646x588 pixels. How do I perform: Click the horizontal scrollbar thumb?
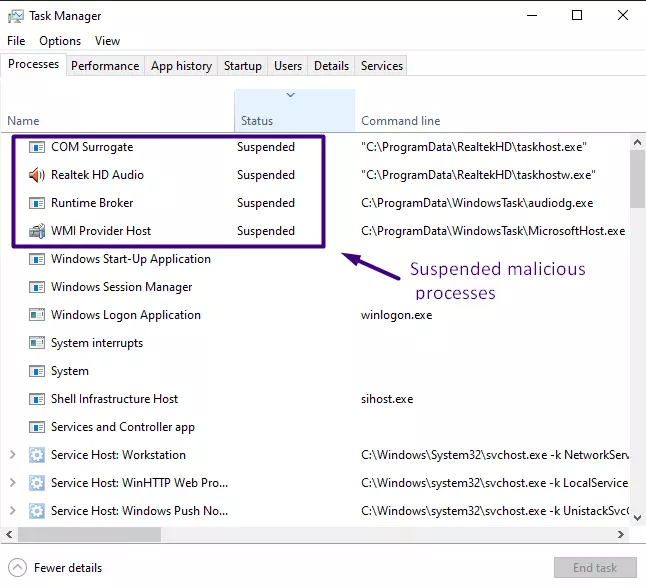89,535
